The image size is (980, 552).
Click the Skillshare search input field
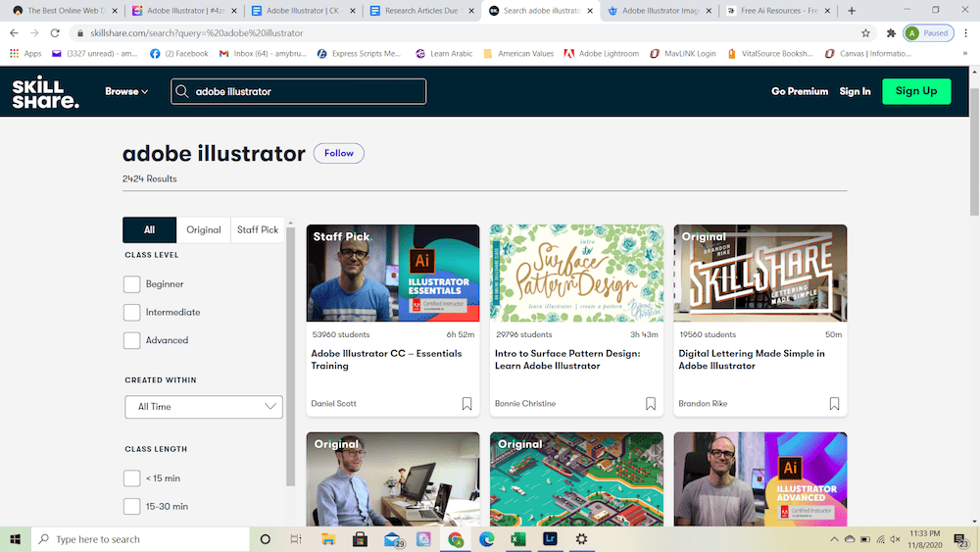pos(299,91)
